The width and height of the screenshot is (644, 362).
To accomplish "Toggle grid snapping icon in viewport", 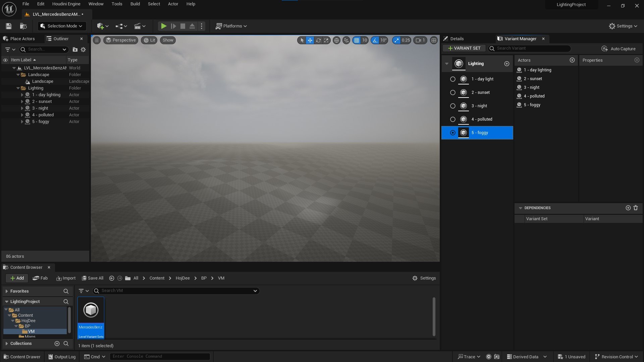I will (x=357, y=40).
